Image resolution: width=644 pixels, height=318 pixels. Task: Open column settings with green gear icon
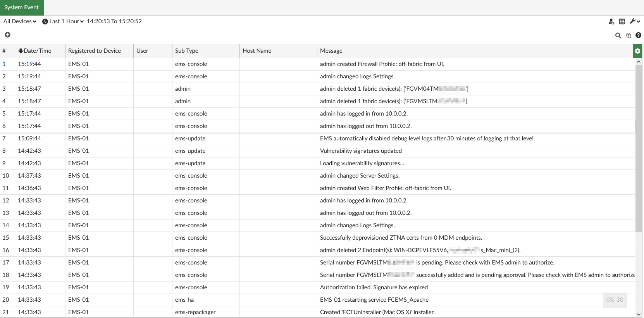point(637,51)
